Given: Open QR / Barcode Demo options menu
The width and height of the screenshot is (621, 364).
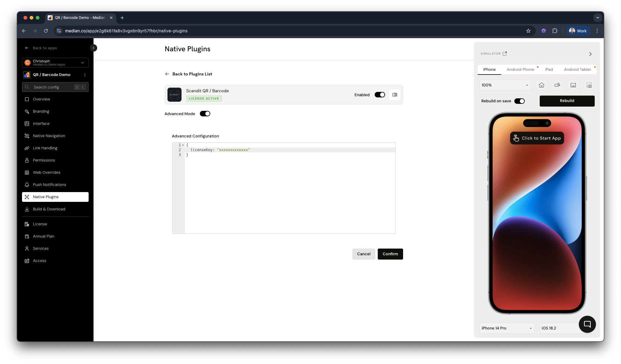Looking at the screenshot, I should click(85, 75).
